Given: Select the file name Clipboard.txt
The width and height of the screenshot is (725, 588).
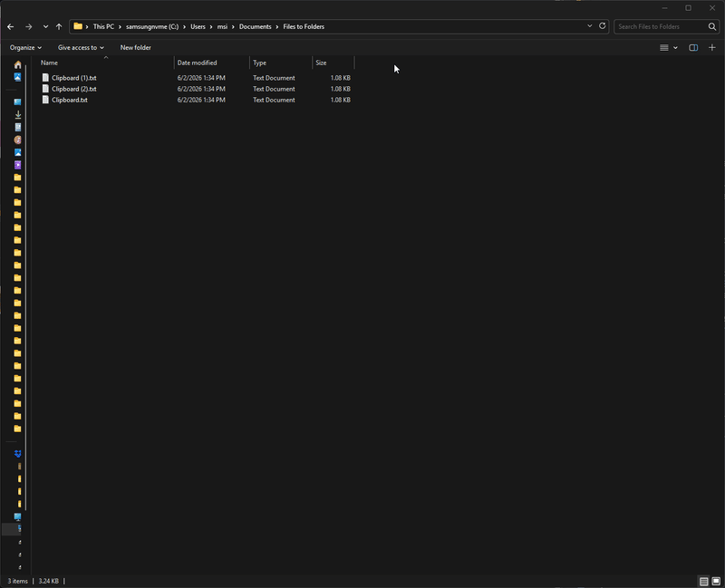Looking at the screenshot, I should click(70, 101).
